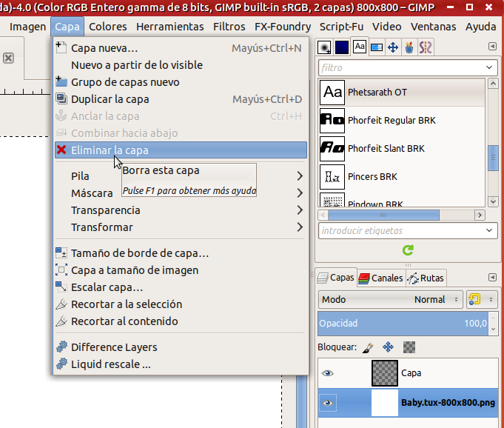
Task: Open layers dock configuration menu arrow
Action: 492,277
